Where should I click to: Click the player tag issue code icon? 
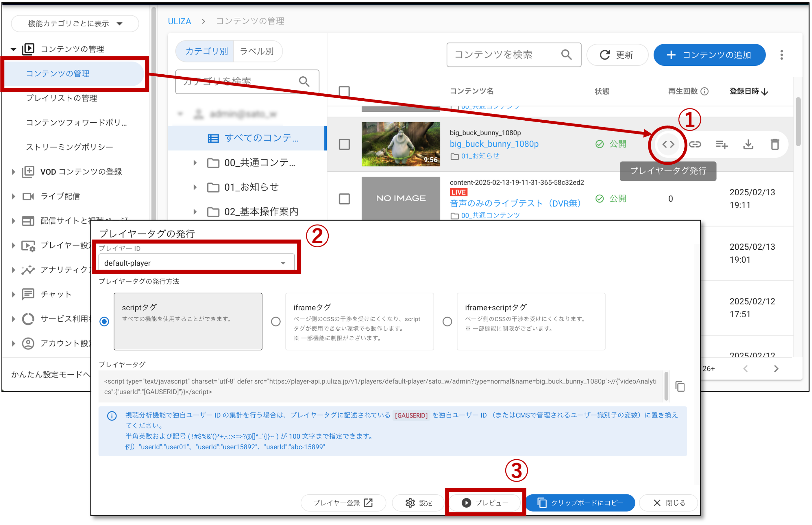tap(668, 144)
